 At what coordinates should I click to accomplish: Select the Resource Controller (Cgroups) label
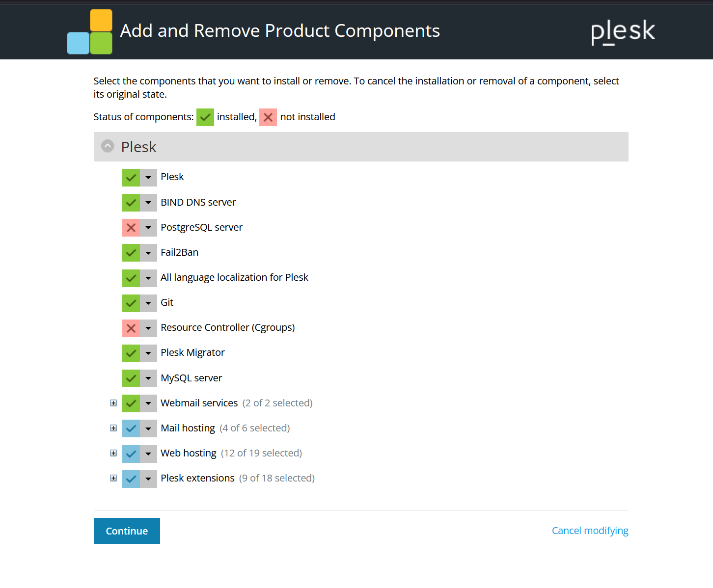click(227, 327)
